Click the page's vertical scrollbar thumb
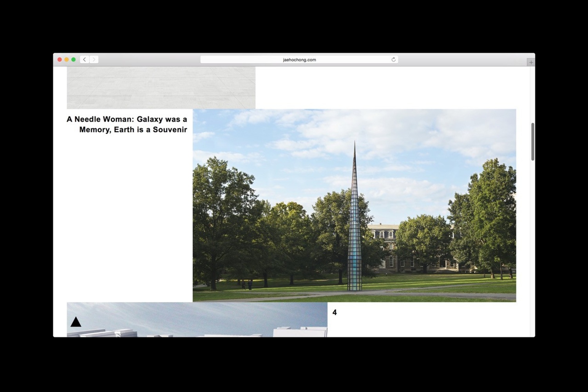Image resolution: width=588 pixels, height=392 pixels. [533, 142]
